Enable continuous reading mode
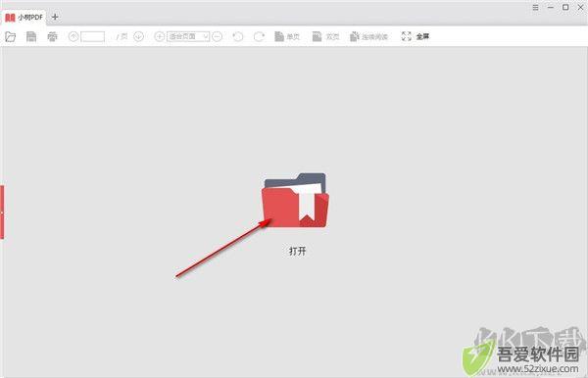The height and width of the screenshot is (378, 588). 368,36
